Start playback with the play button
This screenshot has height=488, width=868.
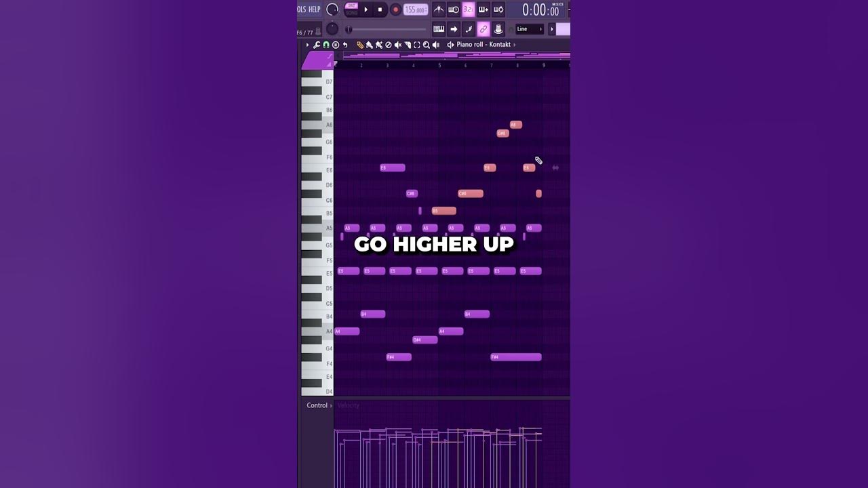366,9
